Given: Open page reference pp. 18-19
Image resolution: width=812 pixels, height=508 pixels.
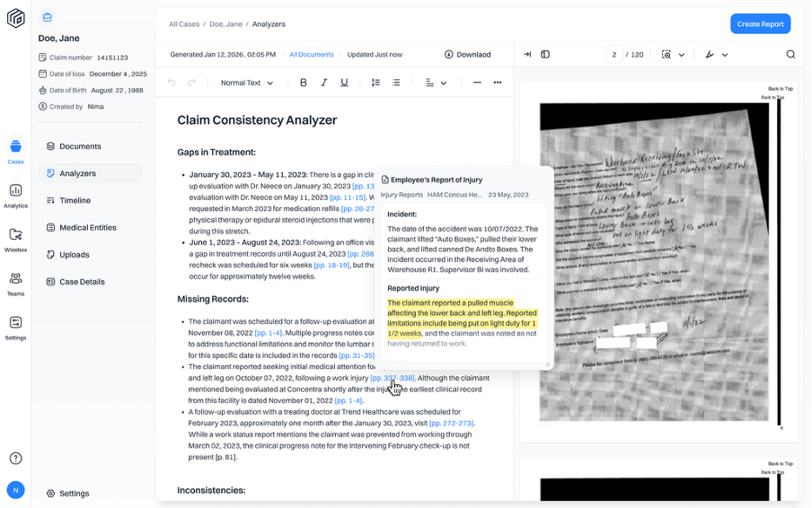Looking at the screenshot, I should [x=331, y=265].
